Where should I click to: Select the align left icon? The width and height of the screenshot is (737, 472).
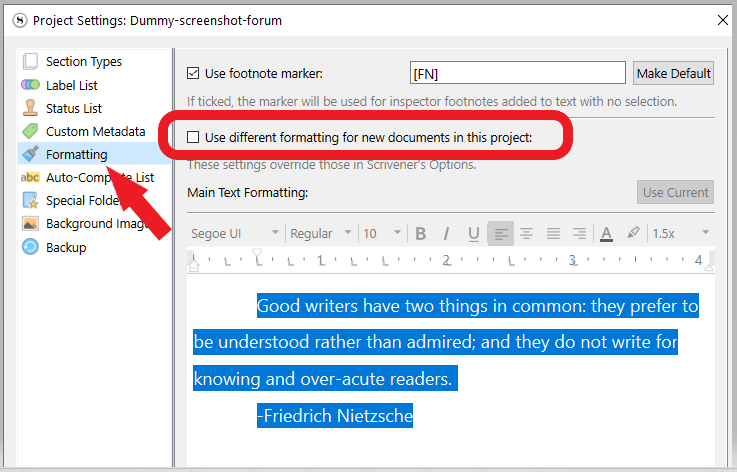pos(501,233)
